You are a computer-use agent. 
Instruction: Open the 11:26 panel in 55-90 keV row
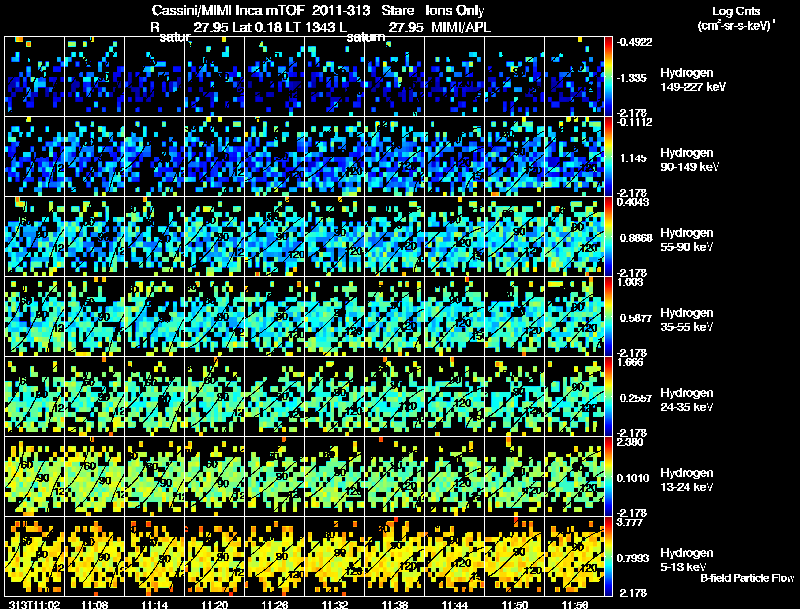point(274,236)
